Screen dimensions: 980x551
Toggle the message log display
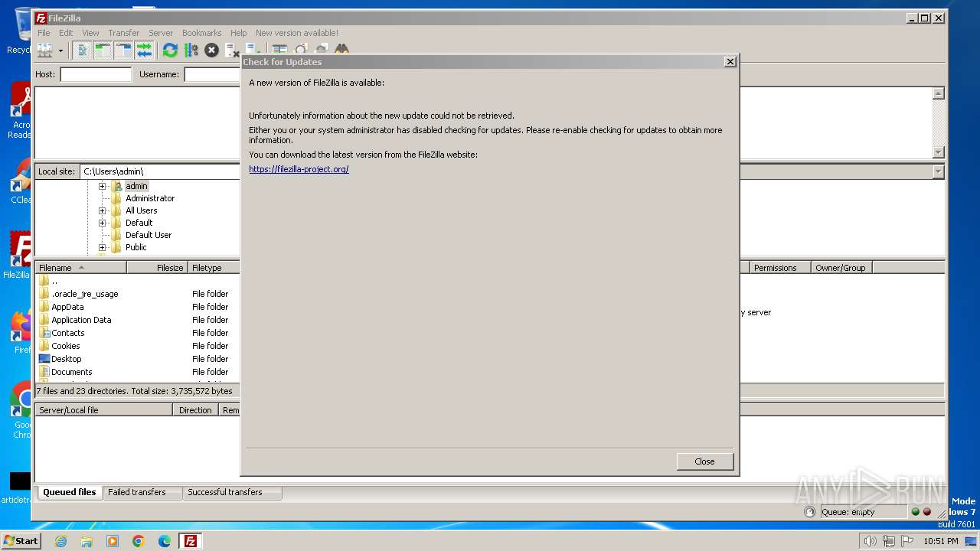pos(83,51)
